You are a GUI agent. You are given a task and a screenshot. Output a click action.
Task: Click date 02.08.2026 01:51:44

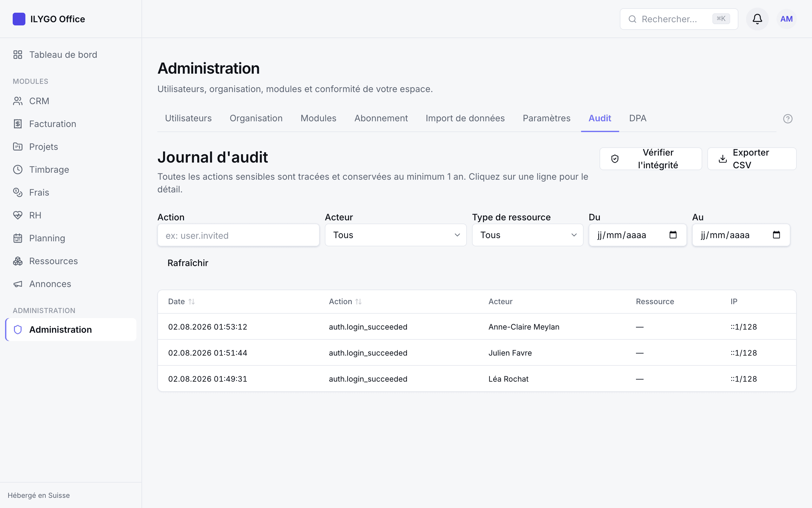207,352
